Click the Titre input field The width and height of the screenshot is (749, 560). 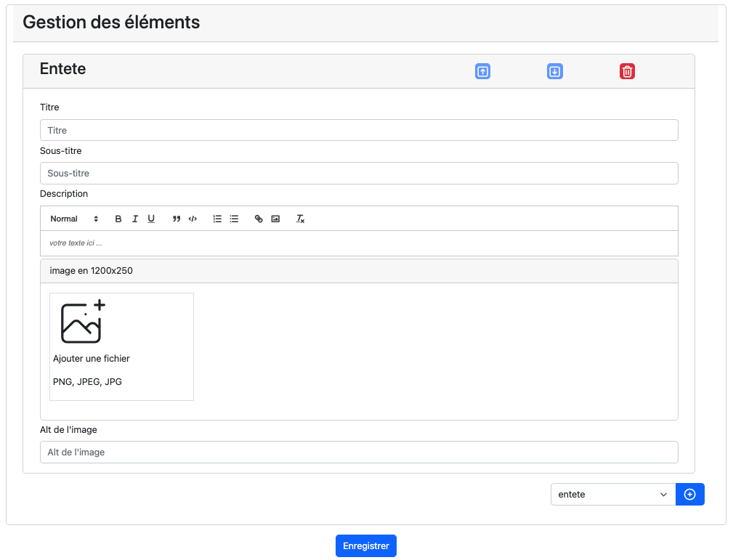(x=359, y=130)
